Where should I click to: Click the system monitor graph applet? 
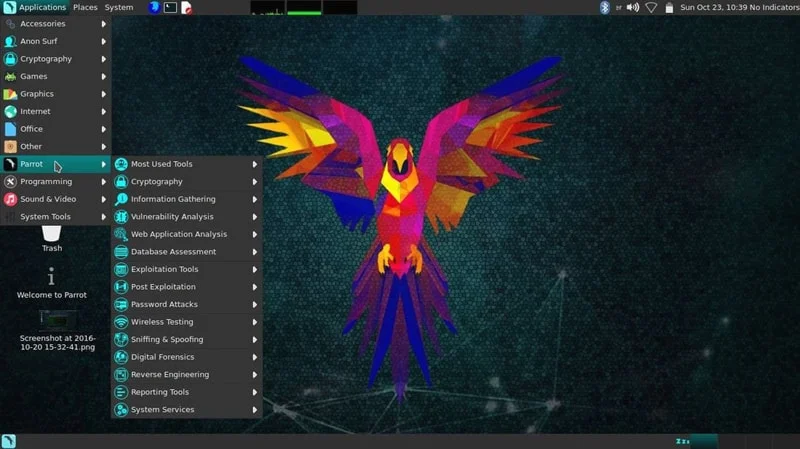[304, 8]
